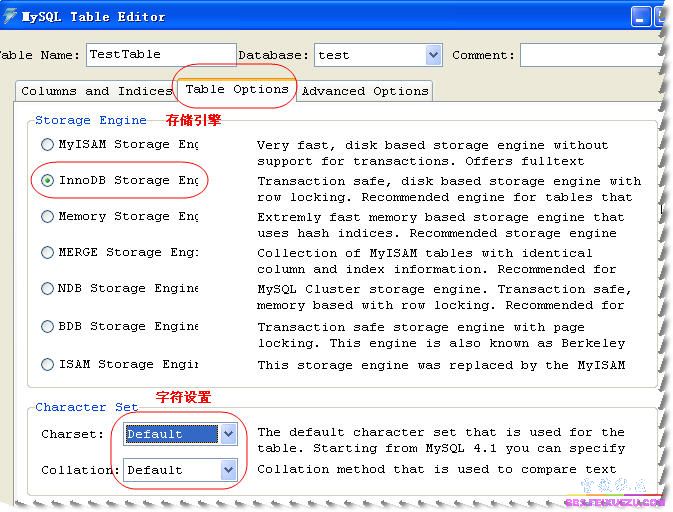Click the 'Transaction safe, disk based storage' description

tap(449, 189)
